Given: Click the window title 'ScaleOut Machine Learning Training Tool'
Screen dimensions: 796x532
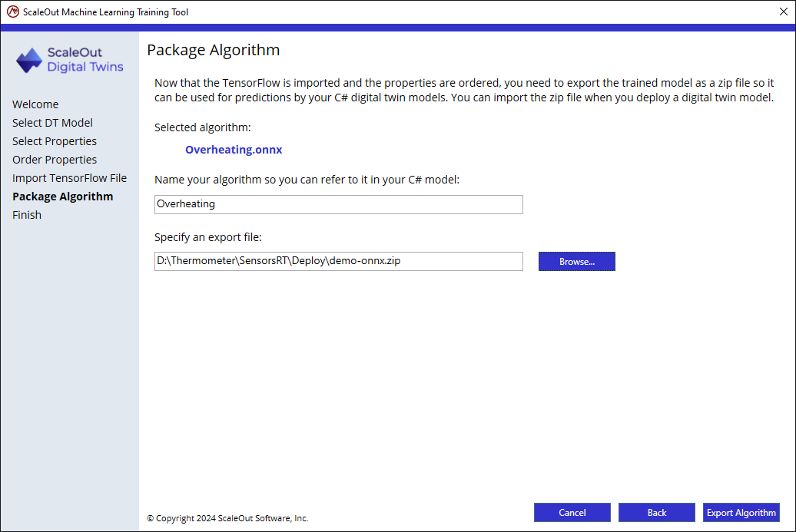Looking at the screenshot, I should point(105,12).
